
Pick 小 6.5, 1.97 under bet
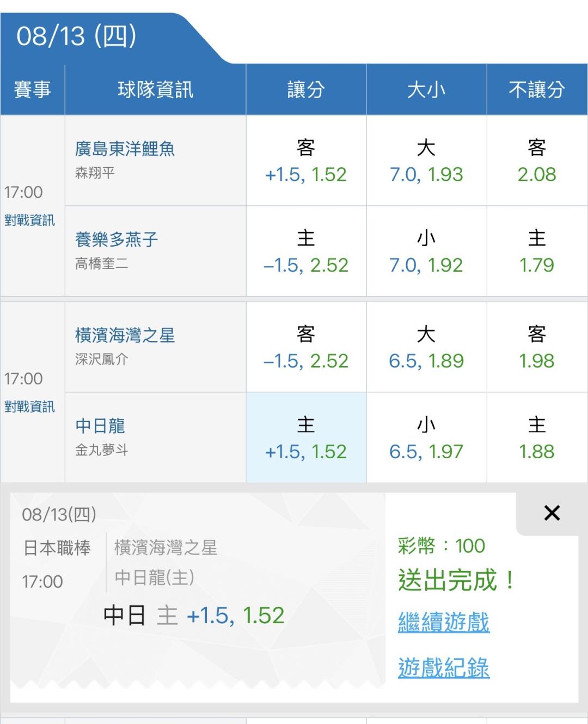click(426, 437)
